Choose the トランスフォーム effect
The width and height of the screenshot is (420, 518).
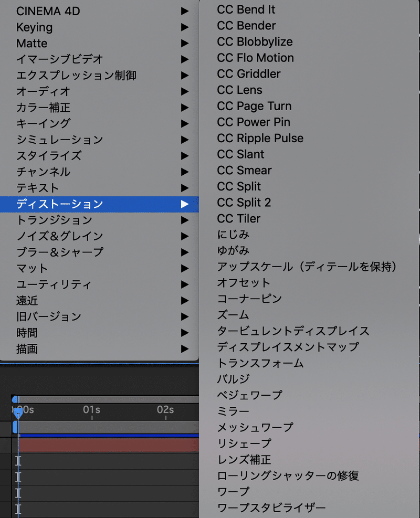[309, 363]
